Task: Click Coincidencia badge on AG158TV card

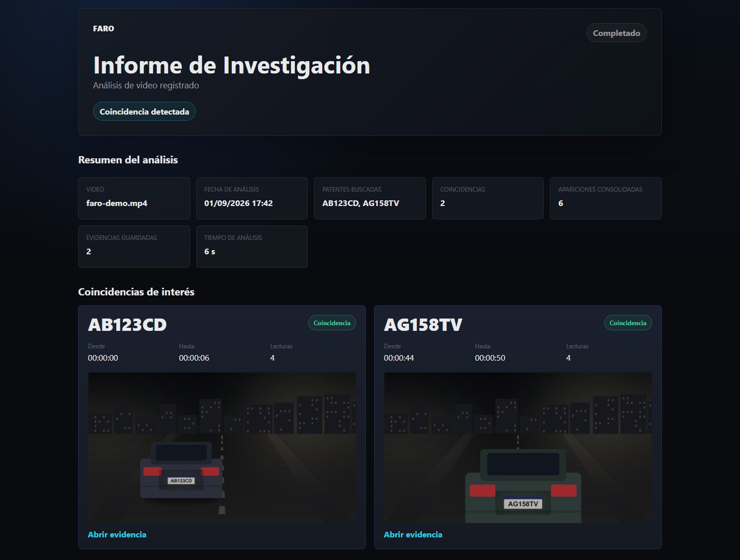Action: click(628, 323)
